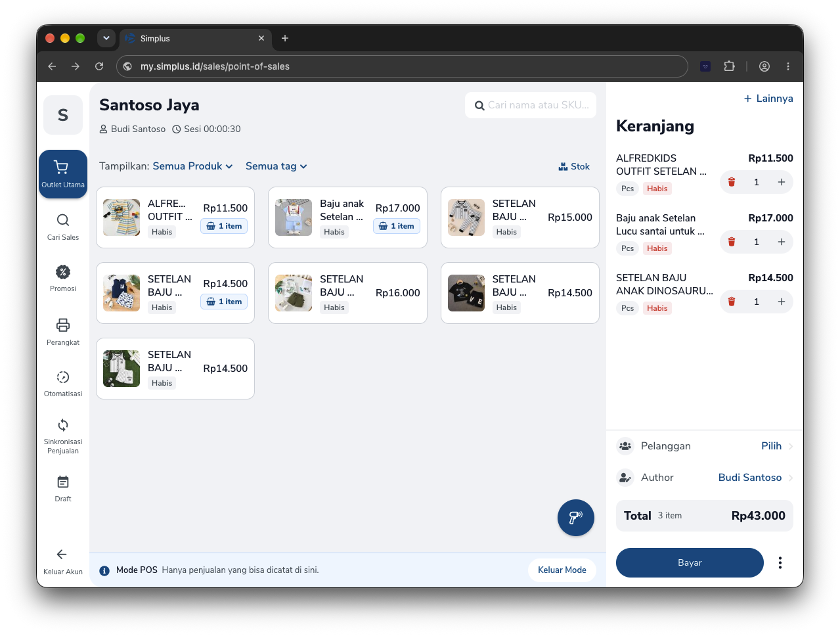Click thumbnail of Rp14.500 product with 1 item
Screen dimensions: 840x636
[x=122, y=293]
